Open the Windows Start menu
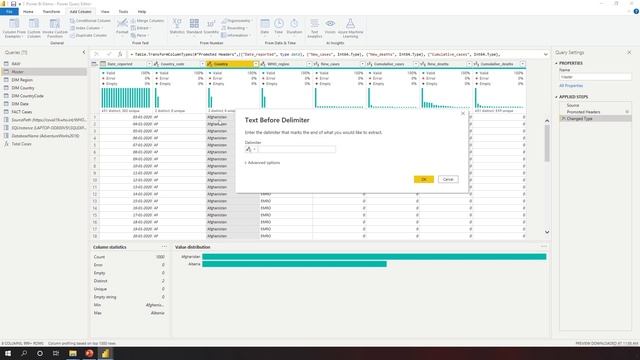 (x=8, y=353)
